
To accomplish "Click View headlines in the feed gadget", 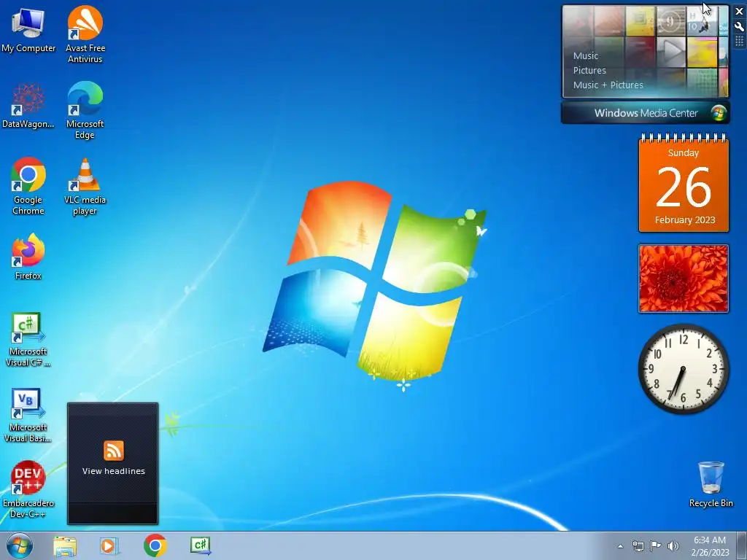I will (x=113, y=471).
